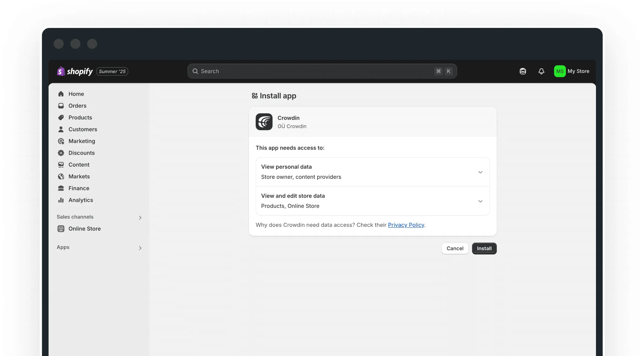Click the Marketing megaphone icon

point(61,141)
